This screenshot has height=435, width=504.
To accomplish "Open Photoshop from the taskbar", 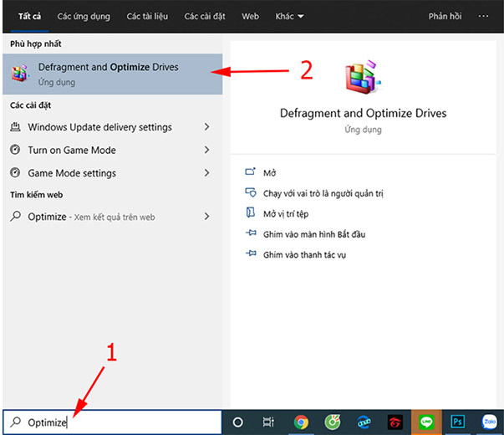I will pos(458,422).
